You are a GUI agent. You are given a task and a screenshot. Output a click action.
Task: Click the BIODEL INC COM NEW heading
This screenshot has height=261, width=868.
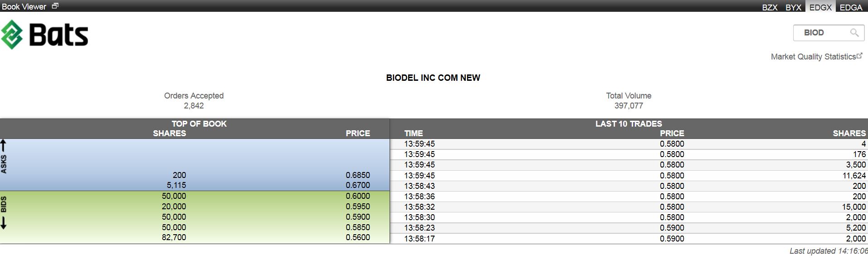click(x=433, y=78)
